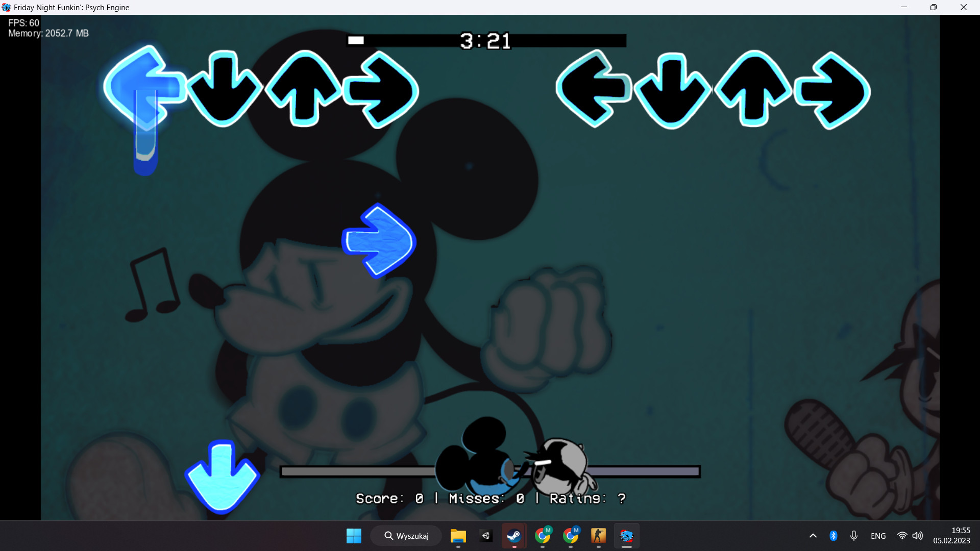Click the song time progress bar
This screenshot has height=551, width=980.
point(486,41)
